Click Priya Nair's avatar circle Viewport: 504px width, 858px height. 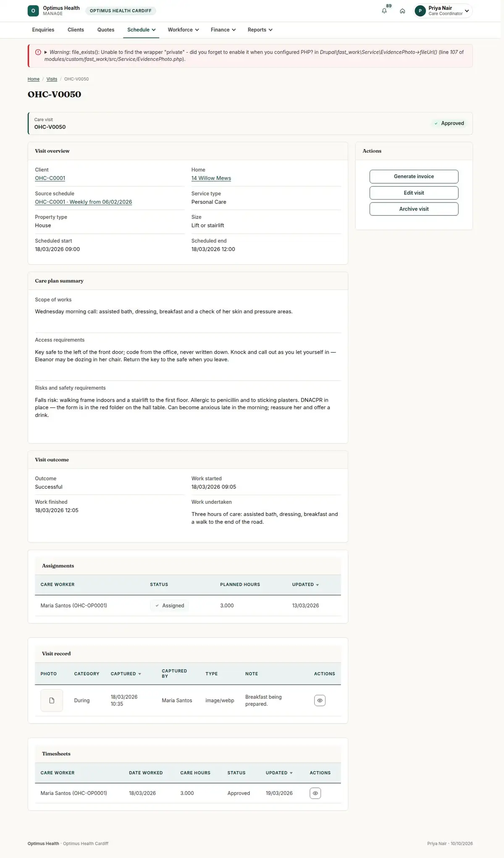tap(420, 11)
